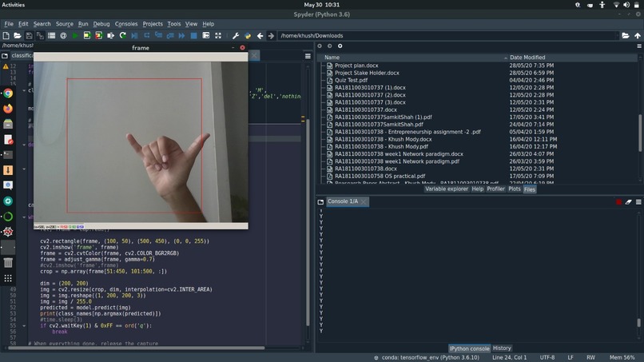Open file using the toolbar folder icon
644x362 pixels.
(x=18, y=36)
